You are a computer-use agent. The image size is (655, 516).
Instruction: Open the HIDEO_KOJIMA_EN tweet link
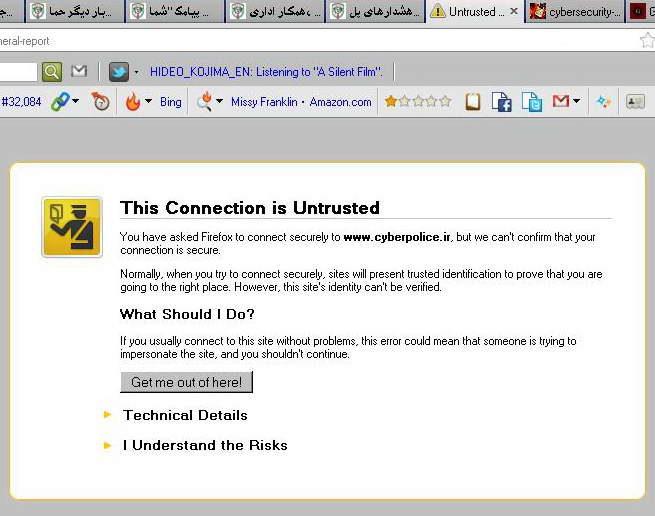266,72
